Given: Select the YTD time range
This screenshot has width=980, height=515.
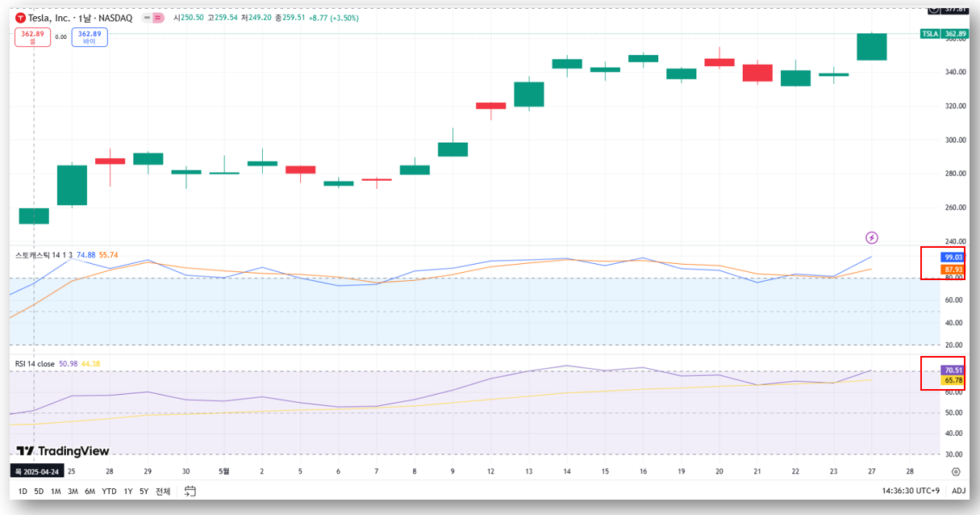Looking at the screenshot, I should click(109, 491).
